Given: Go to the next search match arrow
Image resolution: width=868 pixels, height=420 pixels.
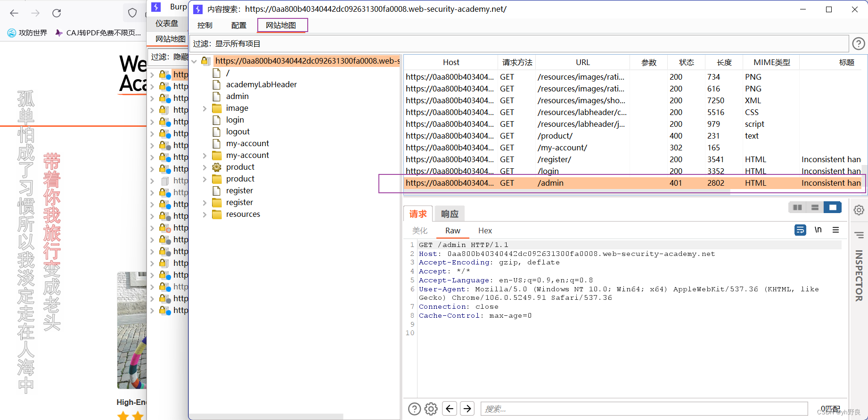Looking at the screenshot, I should 467,409.
